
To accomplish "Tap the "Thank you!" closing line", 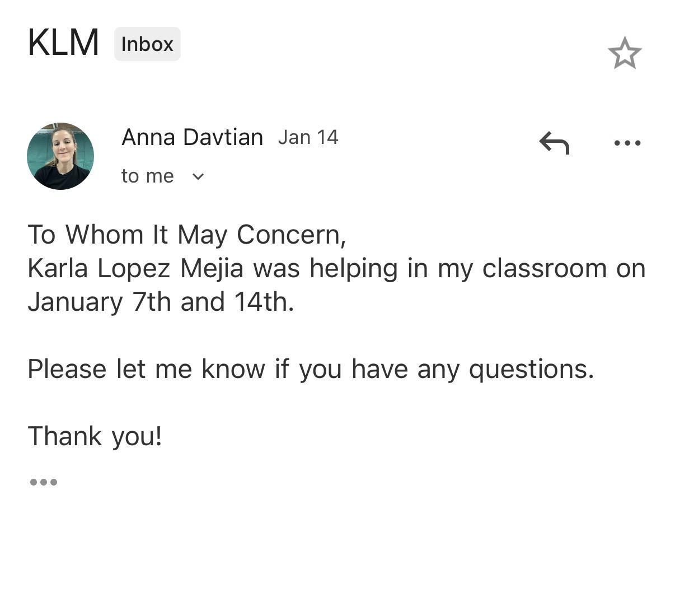I will [95, 436].
